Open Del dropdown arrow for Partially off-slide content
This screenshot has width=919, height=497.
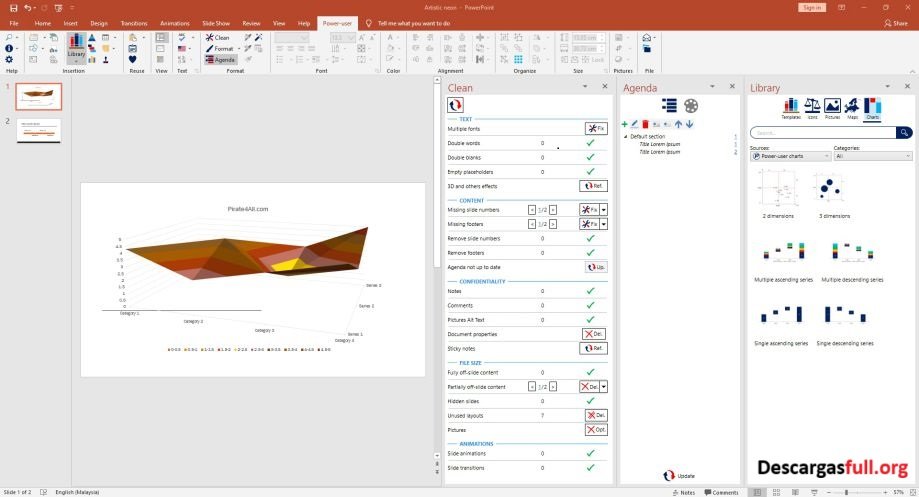[x=604, y=387]
